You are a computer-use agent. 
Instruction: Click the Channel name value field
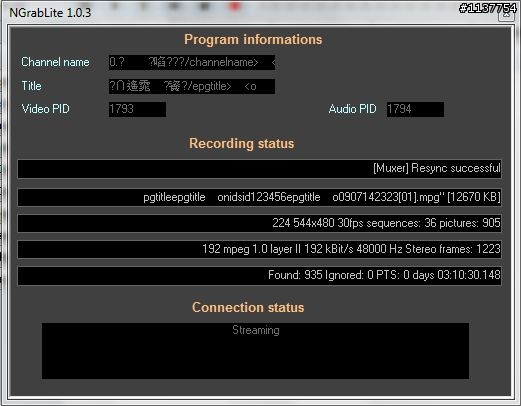point(192,62)
